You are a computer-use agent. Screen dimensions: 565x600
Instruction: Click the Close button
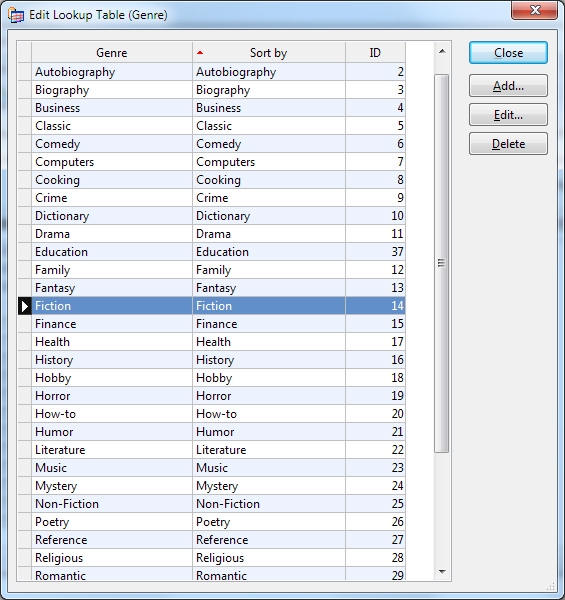508,53
